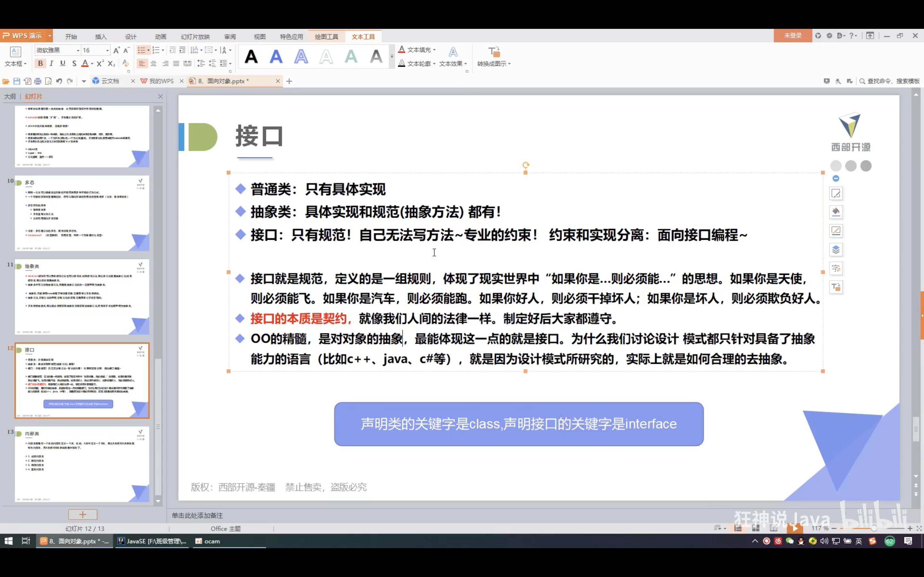Screen dimensions: 924x577
Task: Center align the text
Action: (x=153, y=63)
